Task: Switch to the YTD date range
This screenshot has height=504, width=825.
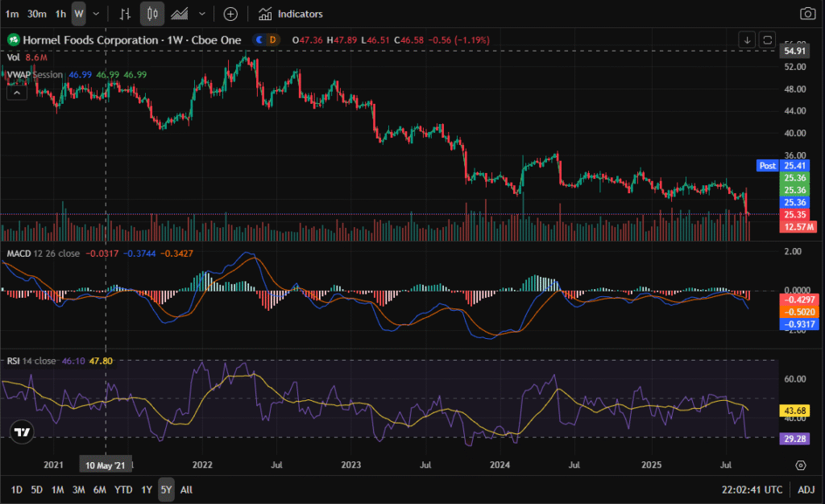Action: tap(123, 490)
